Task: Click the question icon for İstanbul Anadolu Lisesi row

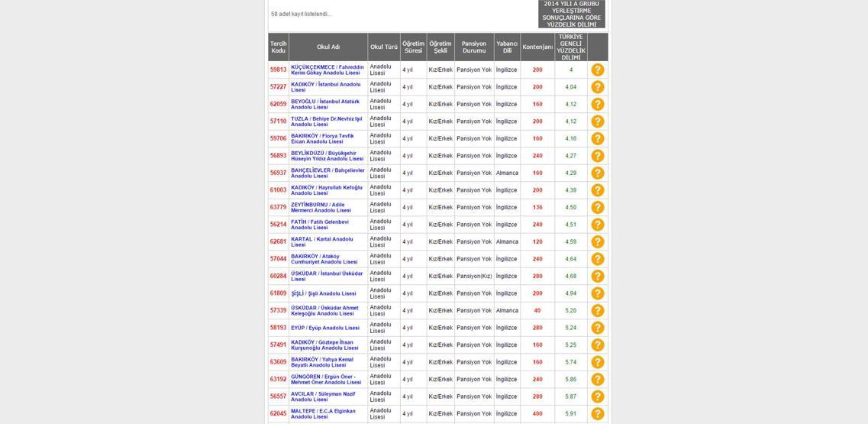Action: (x=597, y=87)
